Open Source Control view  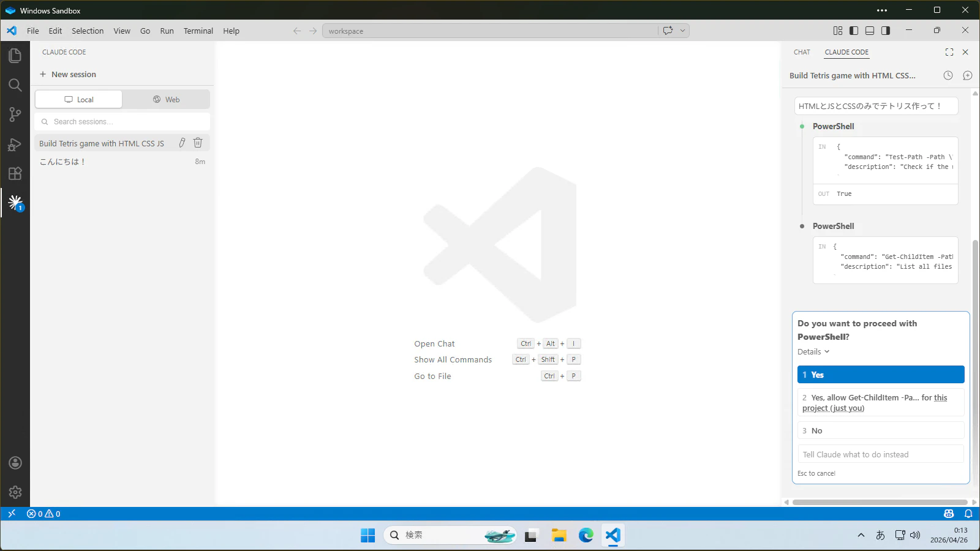pyautogui.click(x=15, y=114)
